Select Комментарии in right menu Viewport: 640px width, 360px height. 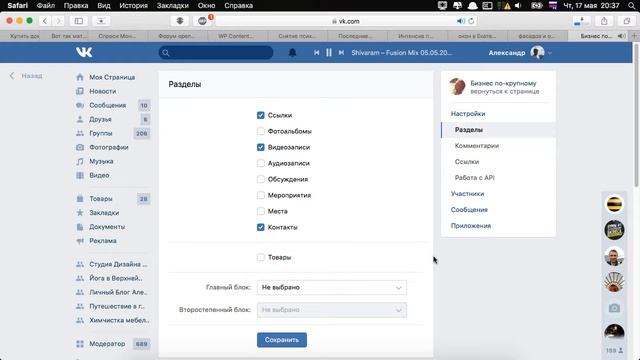tap(477, 146)
